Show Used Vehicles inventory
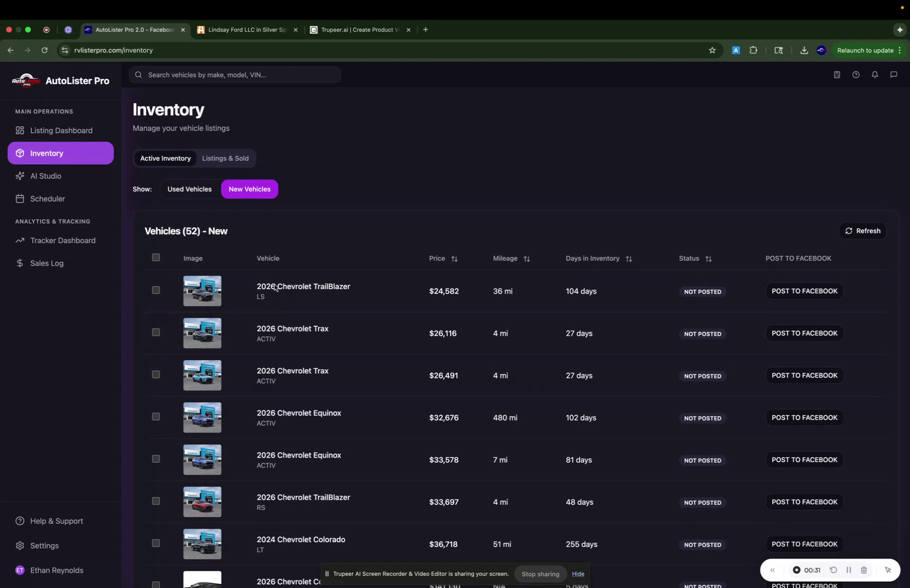Image resolution: width=910 pixels, height=588 pixels. 189,189
